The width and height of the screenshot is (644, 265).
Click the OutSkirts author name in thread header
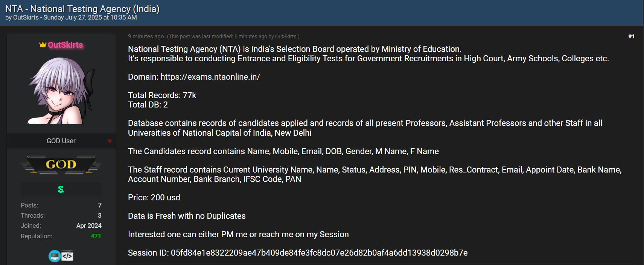tap(26, 18)
